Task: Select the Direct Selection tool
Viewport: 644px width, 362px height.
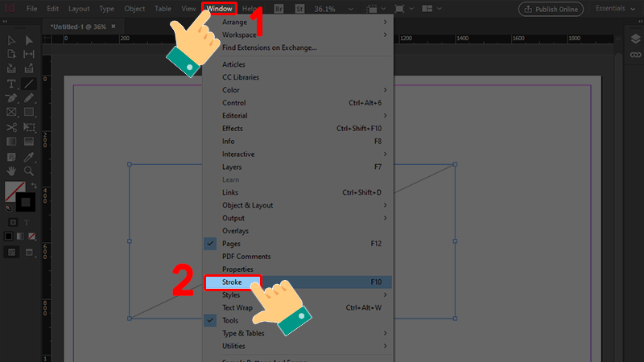Action: pos(29,40)
